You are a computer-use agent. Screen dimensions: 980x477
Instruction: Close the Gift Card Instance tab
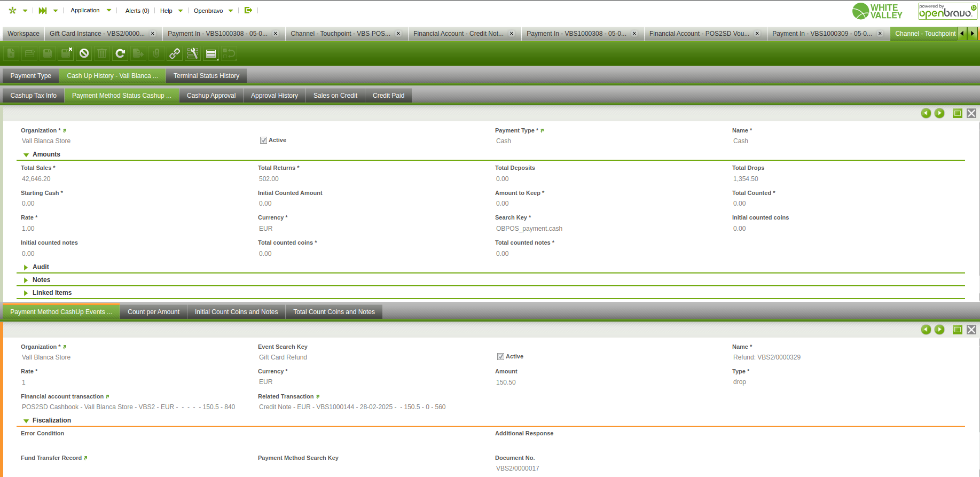tap(153, 34)
